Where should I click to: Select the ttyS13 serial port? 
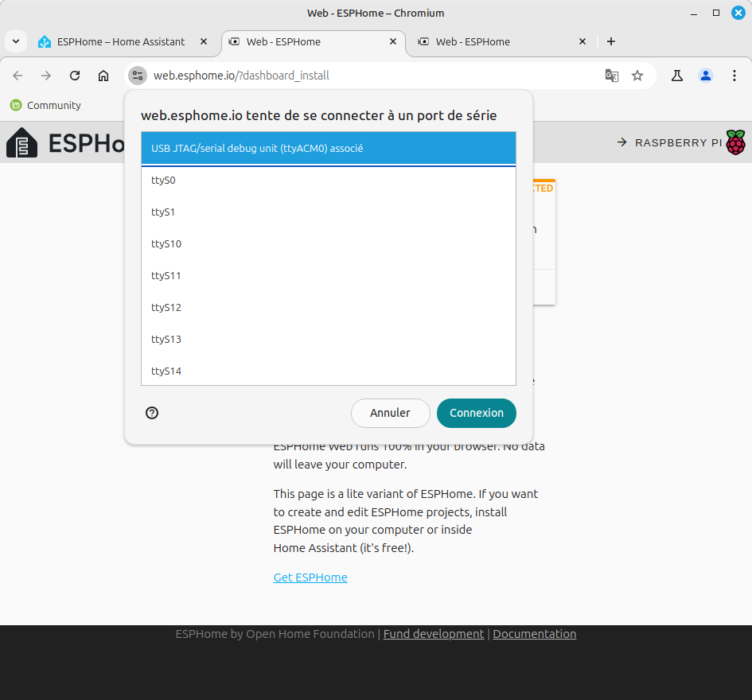pyautogui.click(x=329, y=340)
